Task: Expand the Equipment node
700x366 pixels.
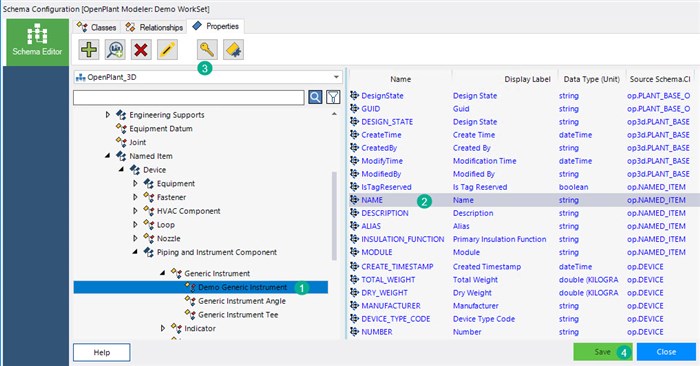Action: pyautogui.click(x=135, y=183)
